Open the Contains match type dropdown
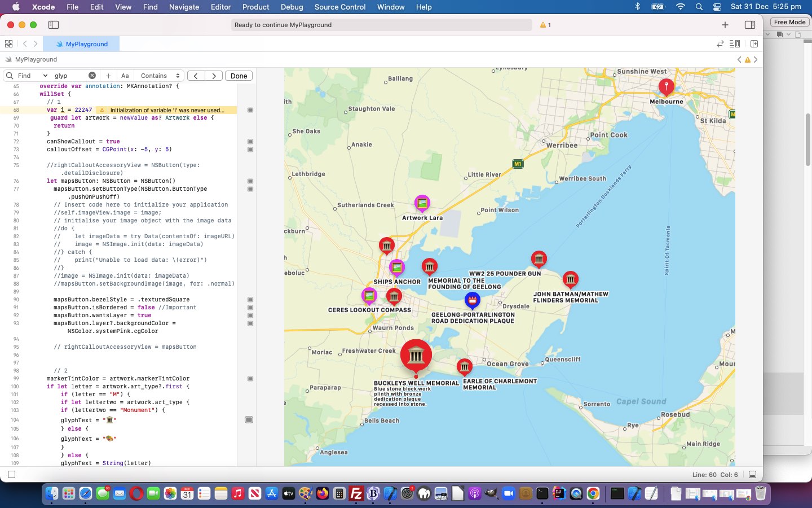Viewport: 812px width, 508px height. [x=160, y=76]
